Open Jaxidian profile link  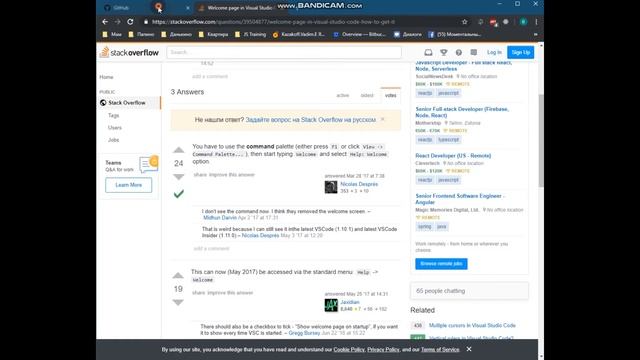pos(350,302)
